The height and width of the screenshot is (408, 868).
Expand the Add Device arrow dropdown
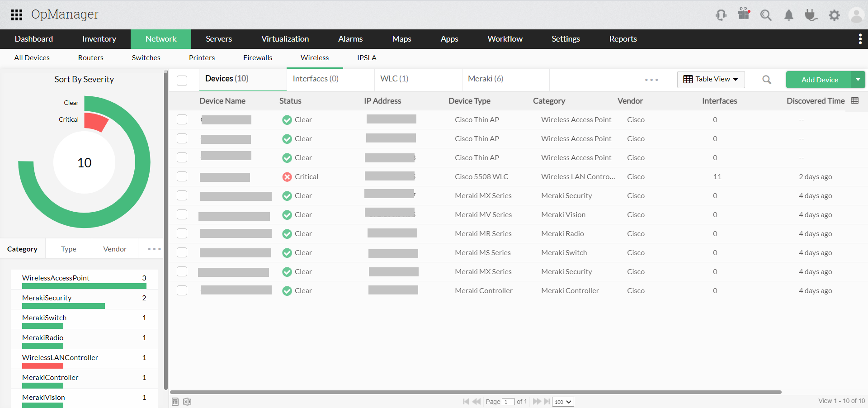pyautogui.click(x=858, y=80)
